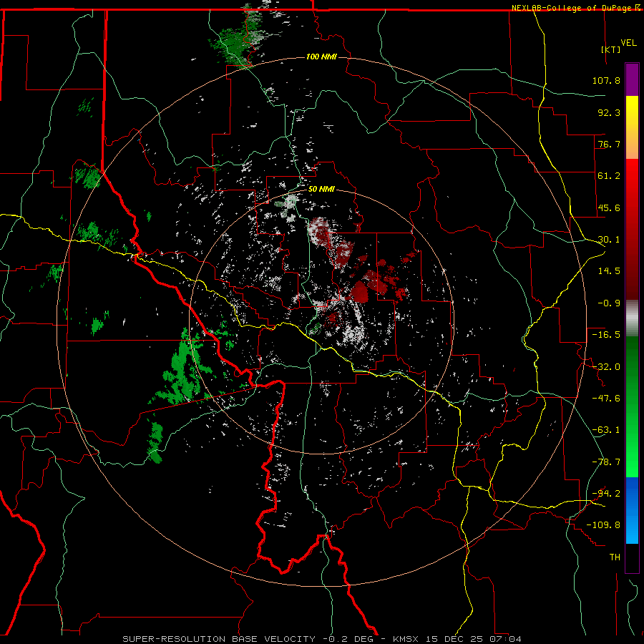Click the 100 NMI range ring label
The image size is (644, 644).
coord(321,57)
